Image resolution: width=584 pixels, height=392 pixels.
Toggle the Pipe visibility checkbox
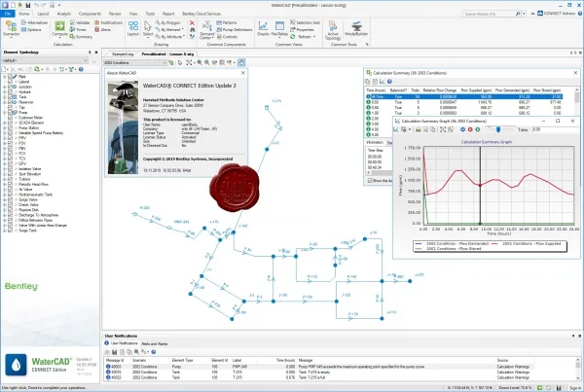coord(10,76)
